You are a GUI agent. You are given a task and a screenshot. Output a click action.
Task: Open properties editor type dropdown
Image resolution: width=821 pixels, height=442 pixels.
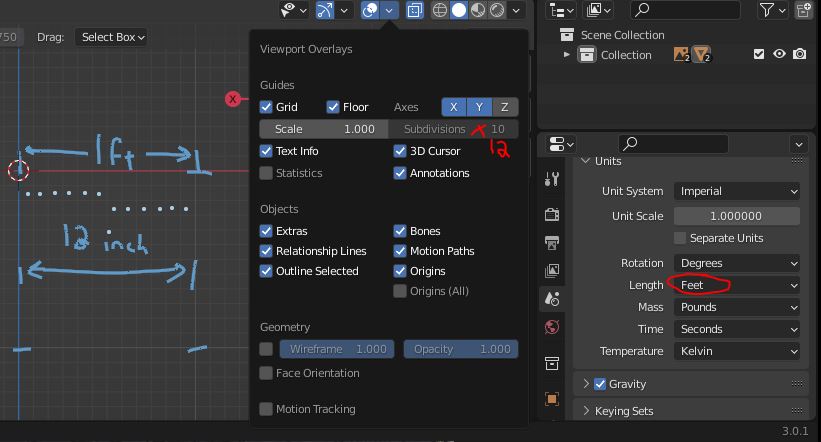561,143
